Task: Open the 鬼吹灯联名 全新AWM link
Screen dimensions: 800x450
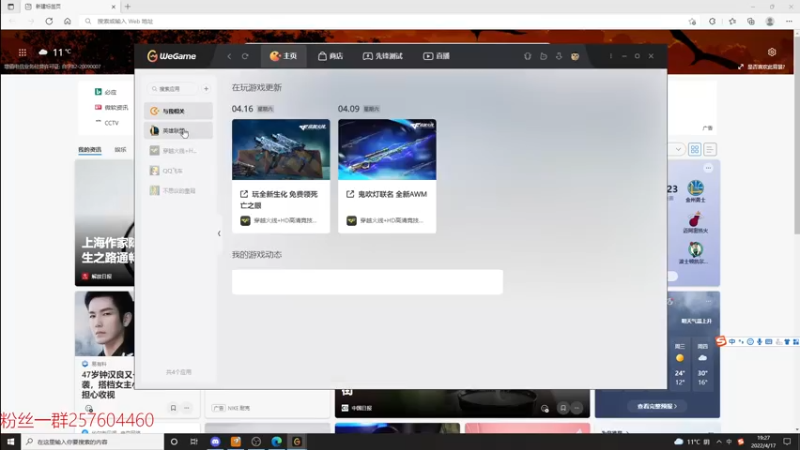Action: click(387, 194)
